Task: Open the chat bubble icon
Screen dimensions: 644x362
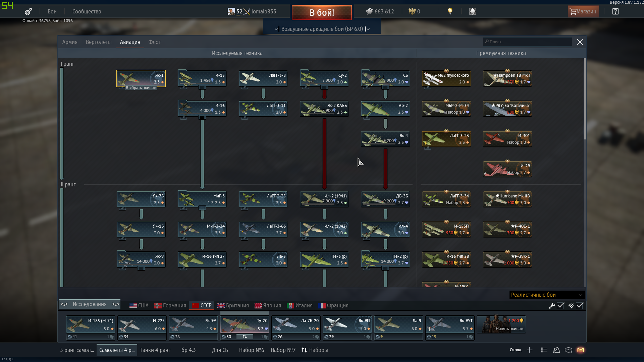Action: pyautogui.click(x=569, y=350)
